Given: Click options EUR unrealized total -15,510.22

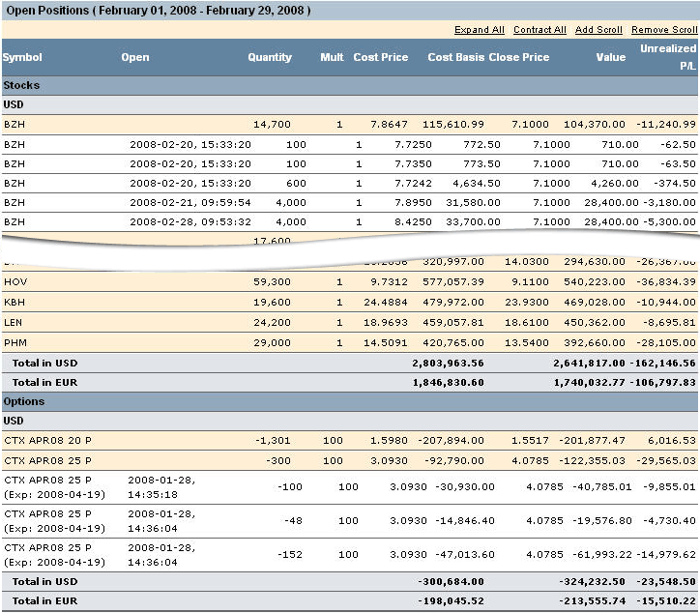Looking at the screenshot, I should (x=666, y=601).
